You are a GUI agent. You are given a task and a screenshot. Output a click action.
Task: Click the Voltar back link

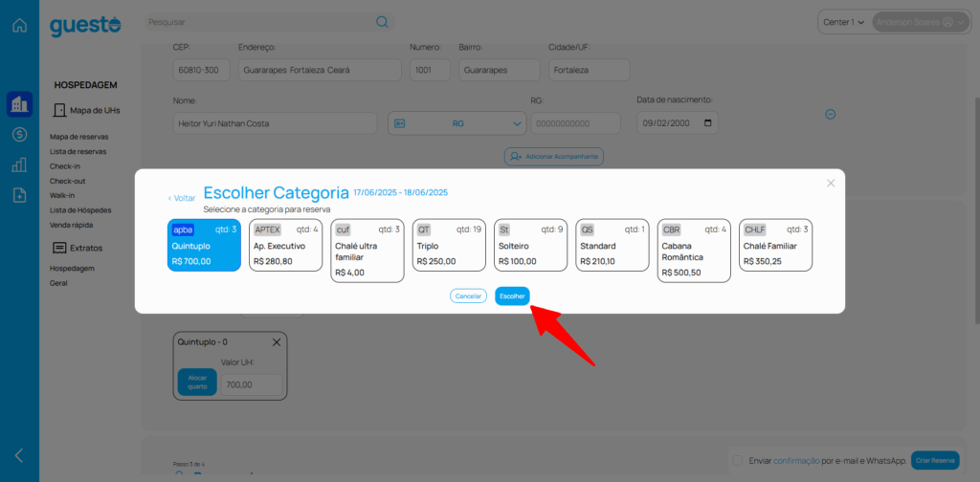[x=182, y=198]
